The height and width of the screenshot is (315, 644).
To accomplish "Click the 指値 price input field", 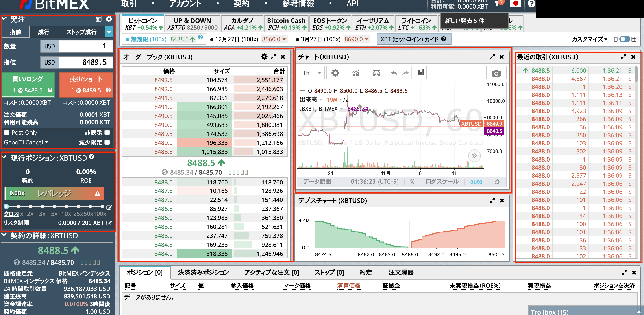I will coord(86,62).
